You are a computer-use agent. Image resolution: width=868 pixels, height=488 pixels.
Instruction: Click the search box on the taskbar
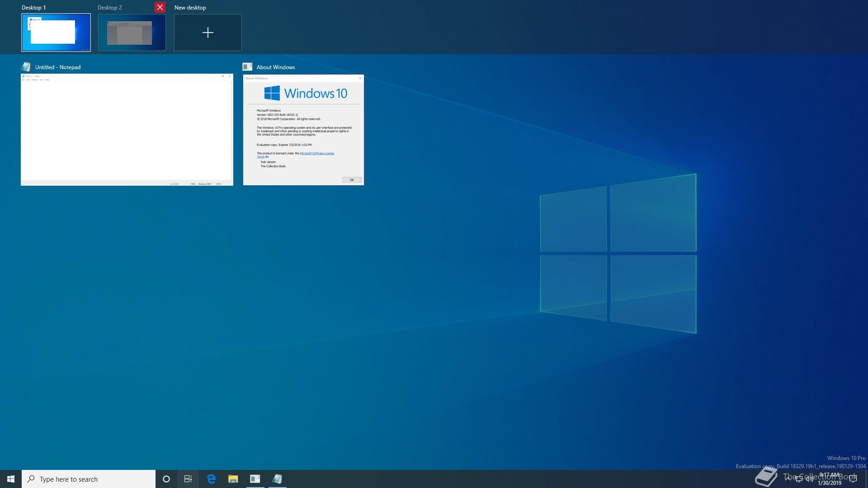(x=89, y=479)
